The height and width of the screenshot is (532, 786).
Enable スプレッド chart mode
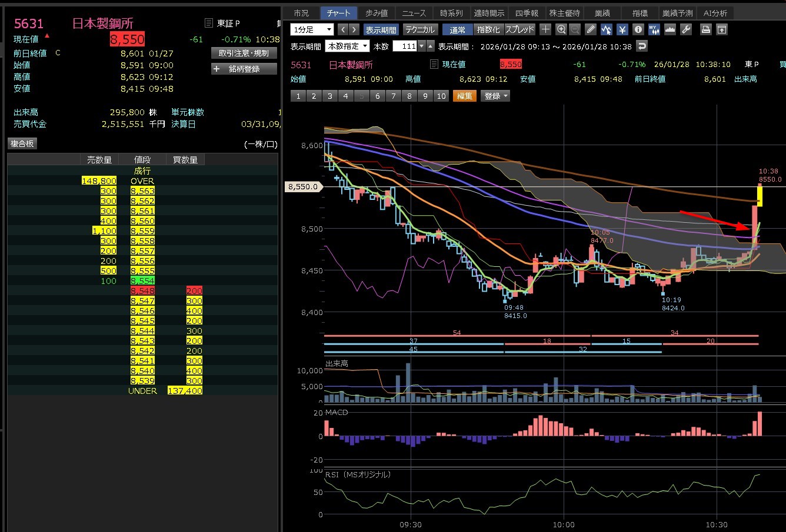coord(520,29)
